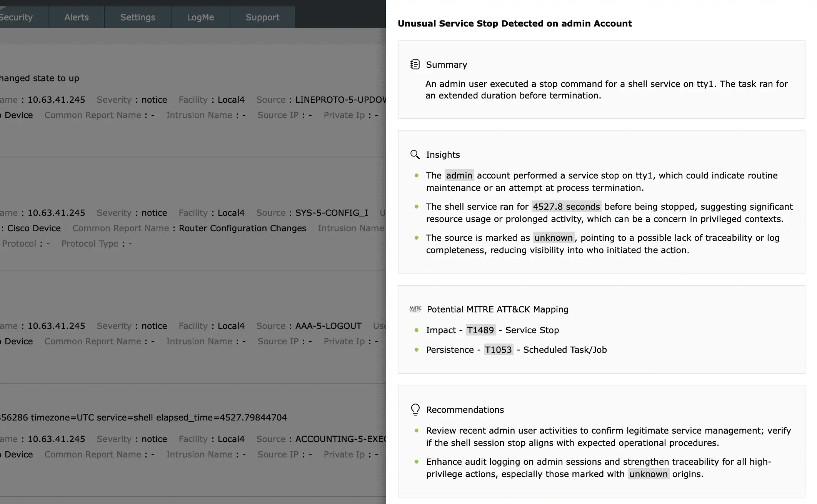Click 'Potential MITRE ATT&CK Mapping' heading

[x=498, y=309]
